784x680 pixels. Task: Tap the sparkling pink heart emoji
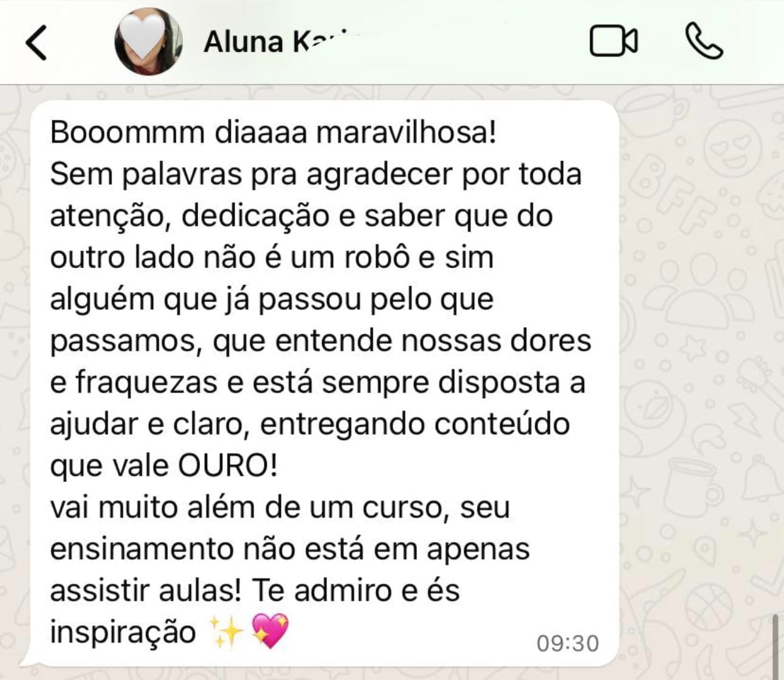pyautogui.click(x=270, y=630)
